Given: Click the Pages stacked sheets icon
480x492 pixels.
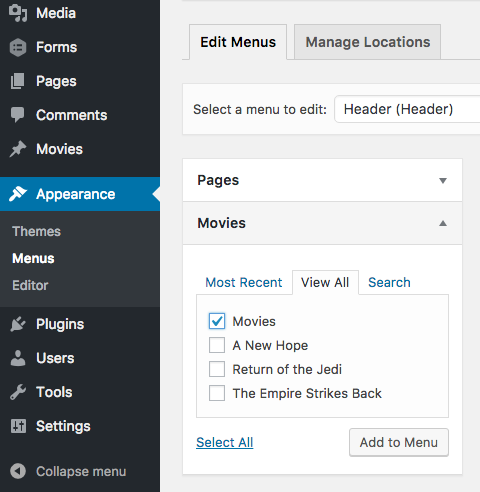Looking at the screenshot, I should click(x=18, y=81).
